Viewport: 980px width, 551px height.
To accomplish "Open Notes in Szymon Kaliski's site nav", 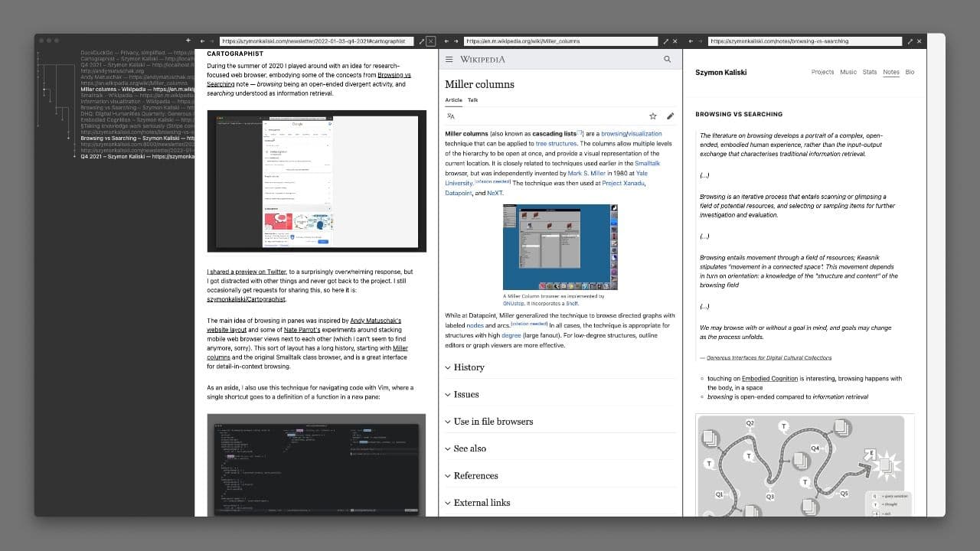I will (x=891, y=72).
